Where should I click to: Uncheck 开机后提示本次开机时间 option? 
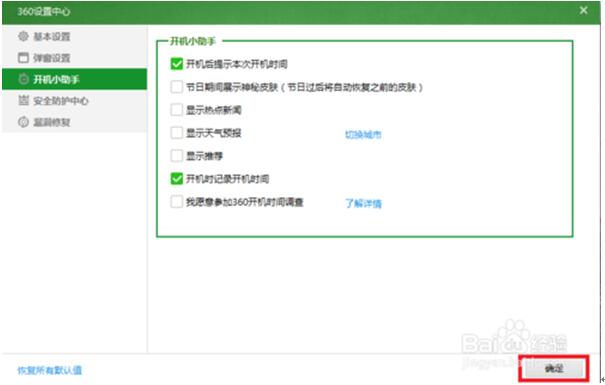click(x=176, y=64)
